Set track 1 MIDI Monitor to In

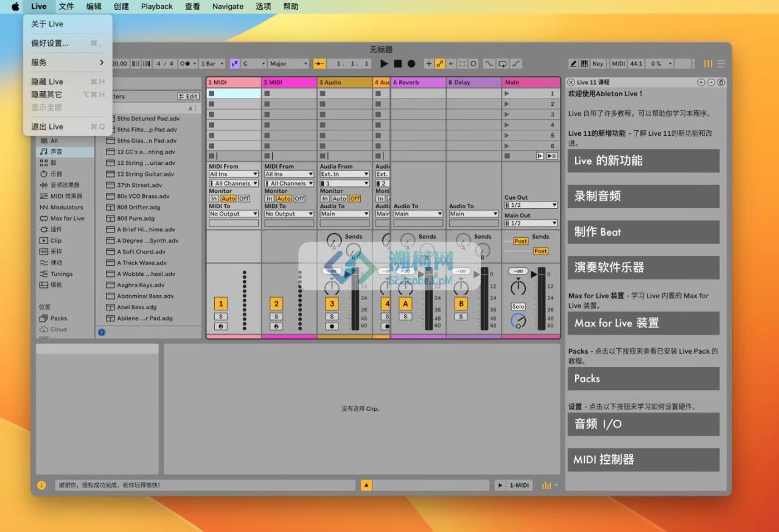click(214, 198)
